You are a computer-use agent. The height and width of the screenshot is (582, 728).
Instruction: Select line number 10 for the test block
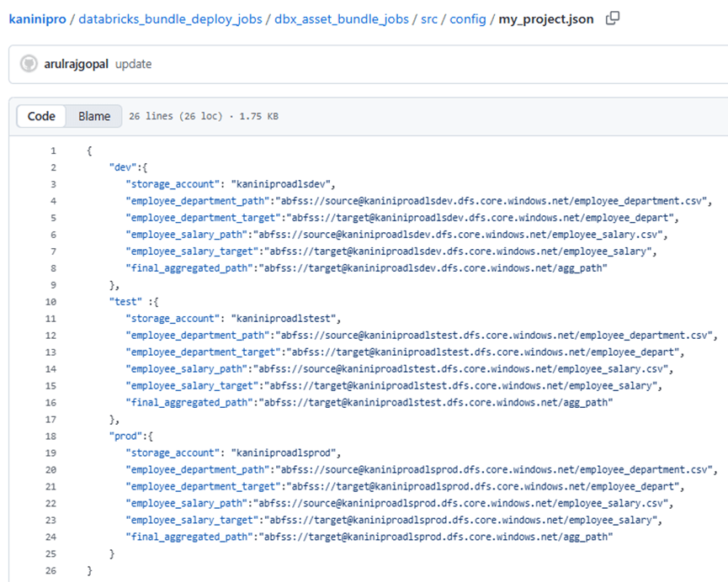coord(51,301)
